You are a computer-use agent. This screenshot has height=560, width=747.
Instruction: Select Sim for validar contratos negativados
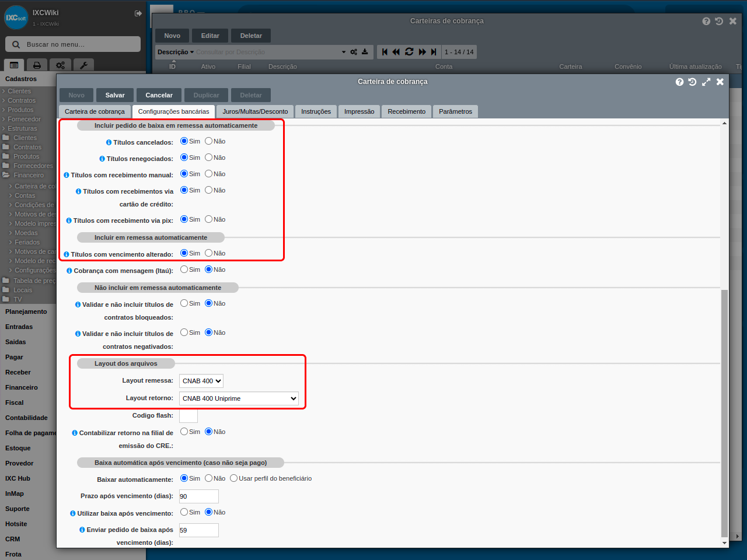point(184,332)
